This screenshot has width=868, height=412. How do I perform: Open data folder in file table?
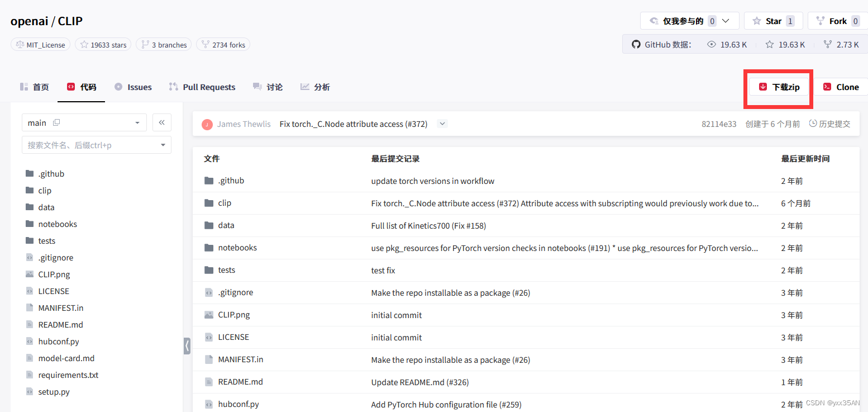[226, 225]
